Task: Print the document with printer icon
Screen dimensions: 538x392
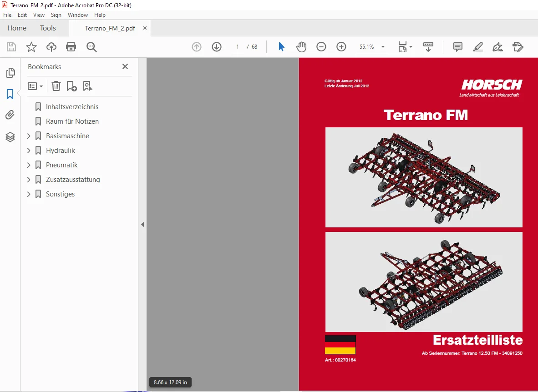Action: [71, 47]
